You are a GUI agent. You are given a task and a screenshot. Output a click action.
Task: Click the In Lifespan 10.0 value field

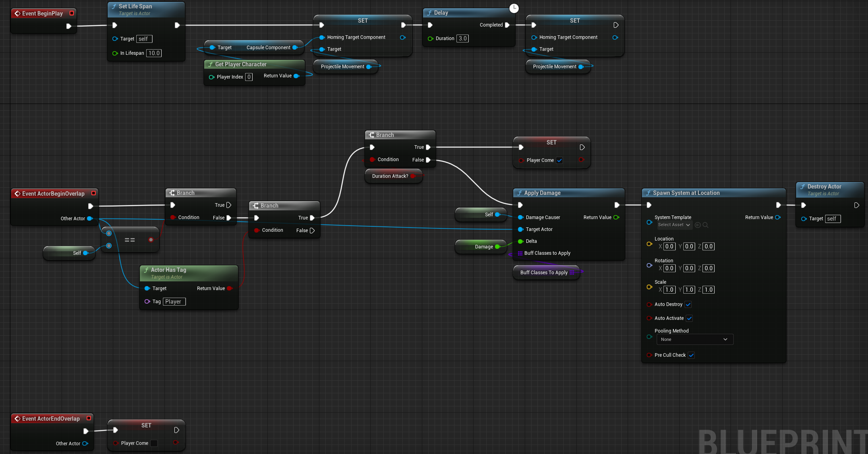click(154, 53)
